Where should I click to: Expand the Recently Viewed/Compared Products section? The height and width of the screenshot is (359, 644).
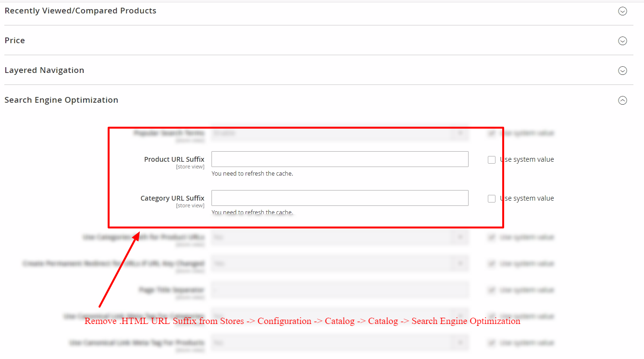click(x=622, y=11)
